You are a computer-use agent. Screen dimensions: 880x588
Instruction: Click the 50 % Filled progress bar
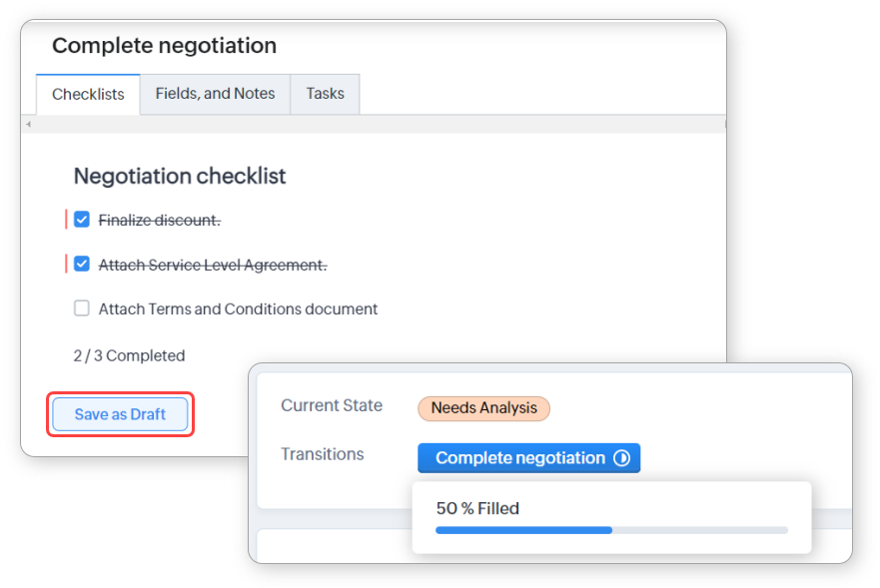[611, 530]
